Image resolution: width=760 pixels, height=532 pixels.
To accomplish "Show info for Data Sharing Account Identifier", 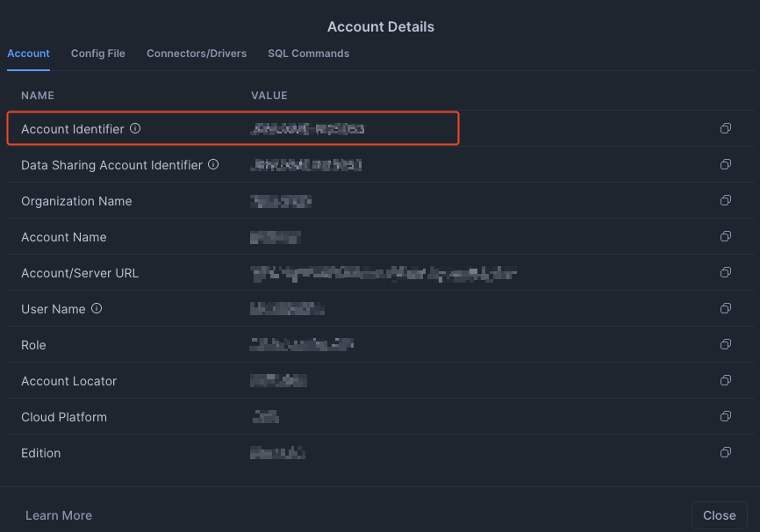I will 213,164.
